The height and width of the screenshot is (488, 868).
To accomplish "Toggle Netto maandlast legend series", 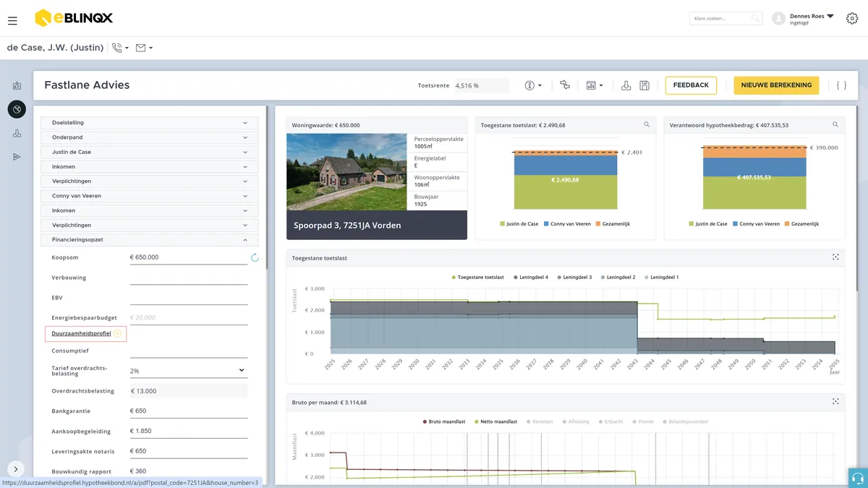I will 495,421.
